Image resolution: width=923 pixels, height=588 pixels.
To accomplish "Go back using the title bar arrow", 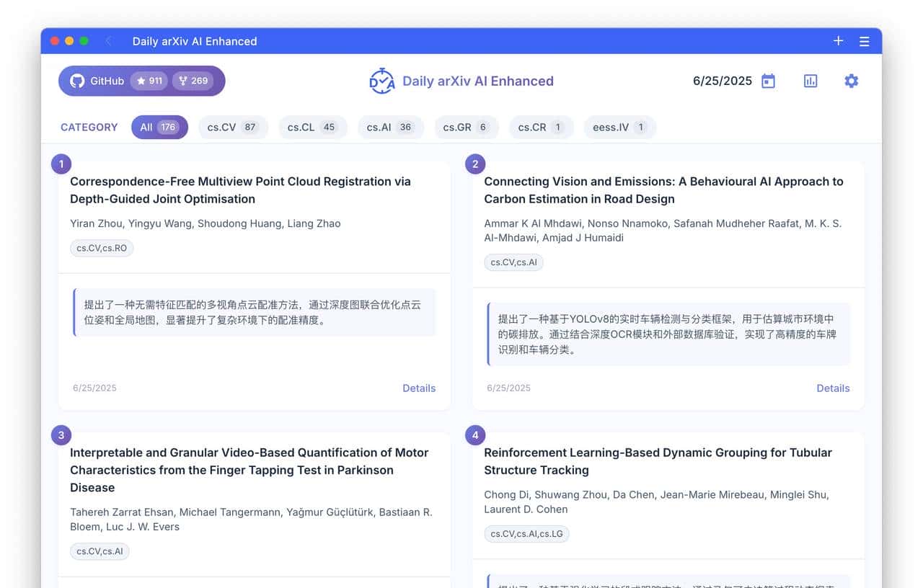I will pos(109,41).
